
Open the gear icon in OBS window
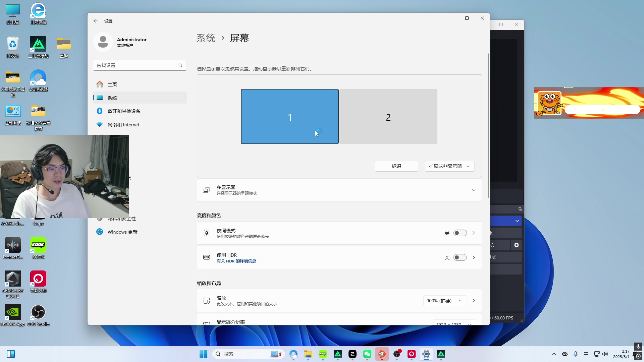click(x=517, y=245)
